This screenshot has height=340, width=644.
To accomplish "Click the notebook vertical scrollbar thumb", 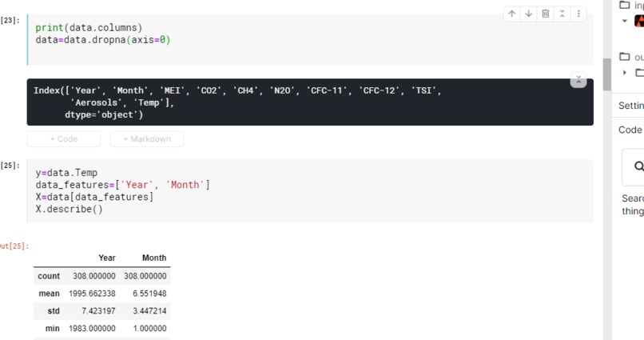I will click(x=606, y=74).
